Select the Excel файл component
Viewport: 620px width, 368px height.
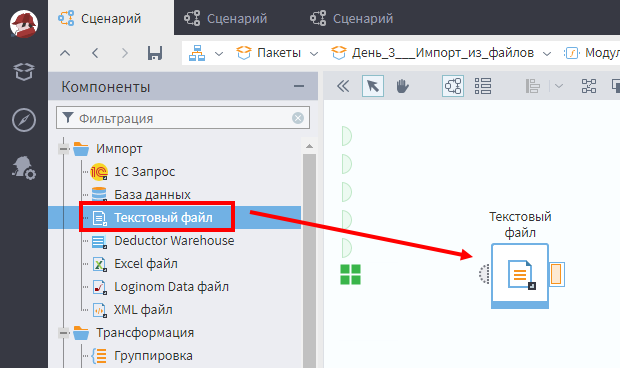click(146, 264)
